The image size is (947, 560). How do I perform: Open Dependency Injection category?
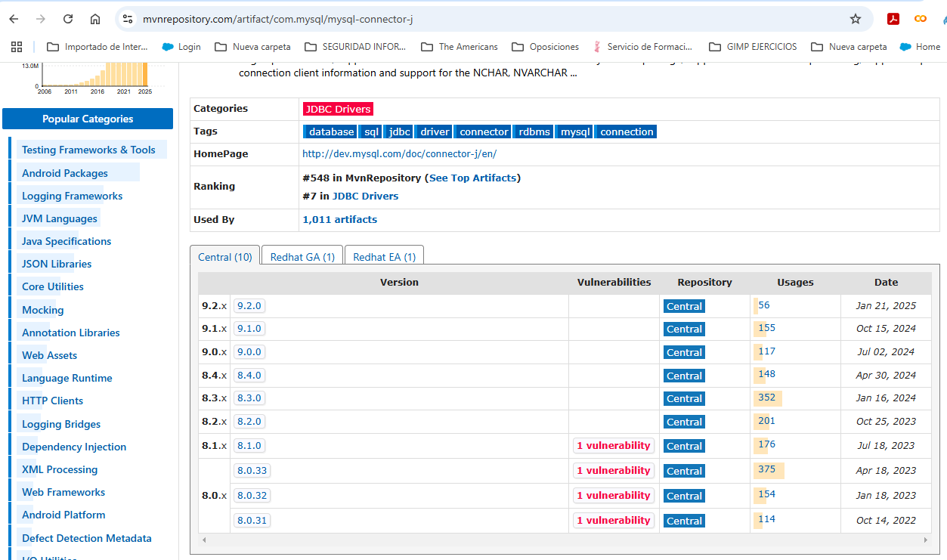[x=74, y=447]
